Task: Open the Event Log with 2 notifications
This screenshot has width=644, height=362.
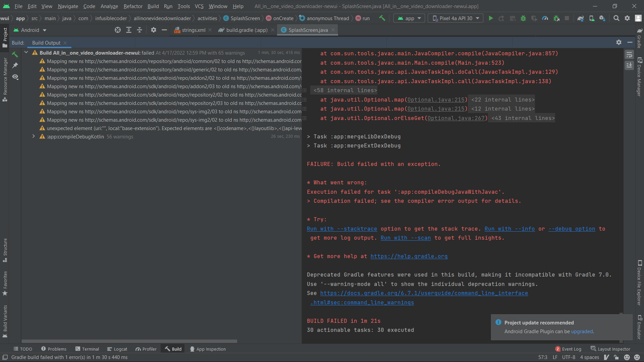Action: (568, 349)
